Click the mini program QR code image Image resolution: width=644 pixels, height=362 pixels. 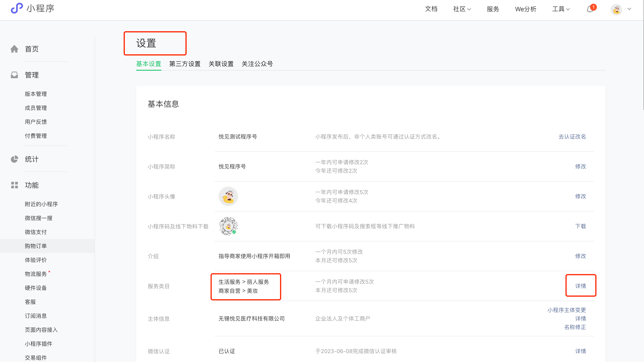tap(228, 226)
